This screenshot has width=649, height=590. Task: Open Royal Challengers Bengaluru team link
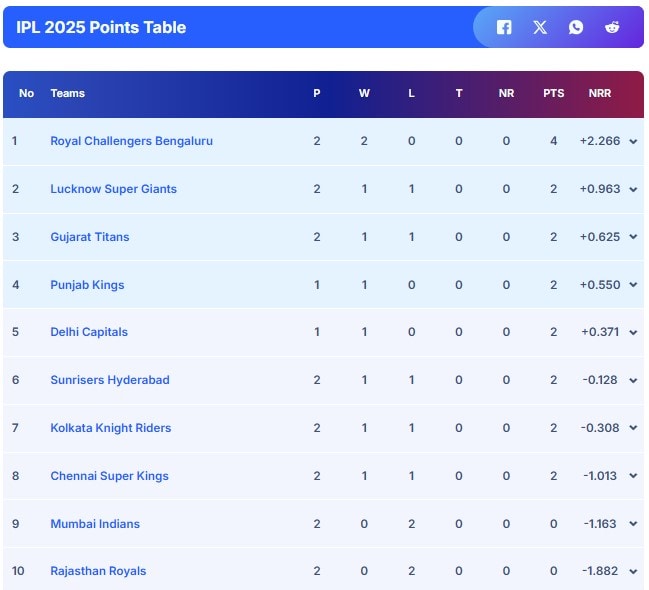point(131,141)
